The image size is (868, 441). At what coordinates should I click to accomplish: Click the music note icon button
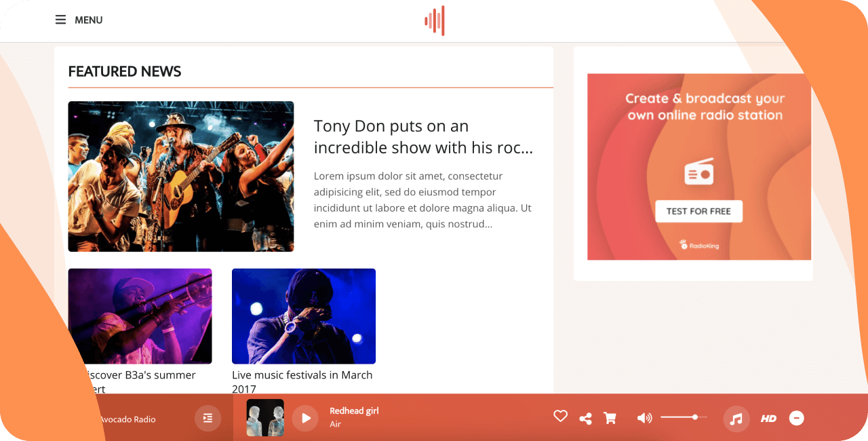736,419
